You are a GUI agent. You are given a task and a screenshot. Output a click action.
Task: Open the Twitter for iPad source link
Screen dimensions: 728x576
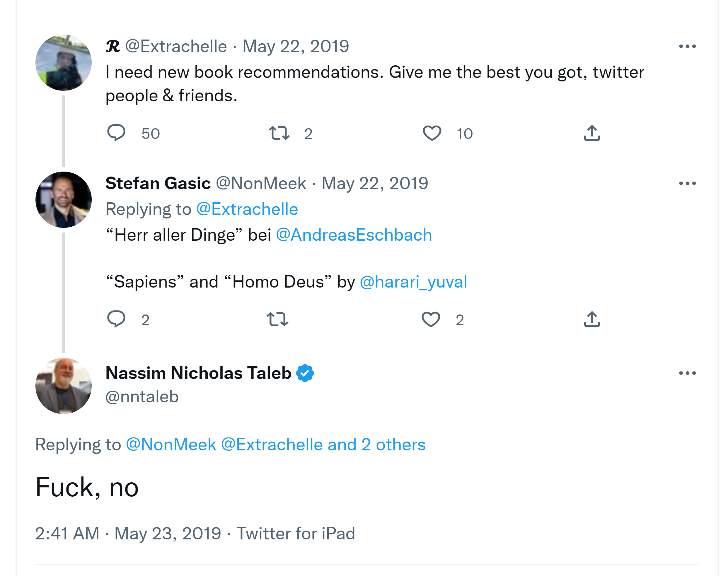[296, 534]
